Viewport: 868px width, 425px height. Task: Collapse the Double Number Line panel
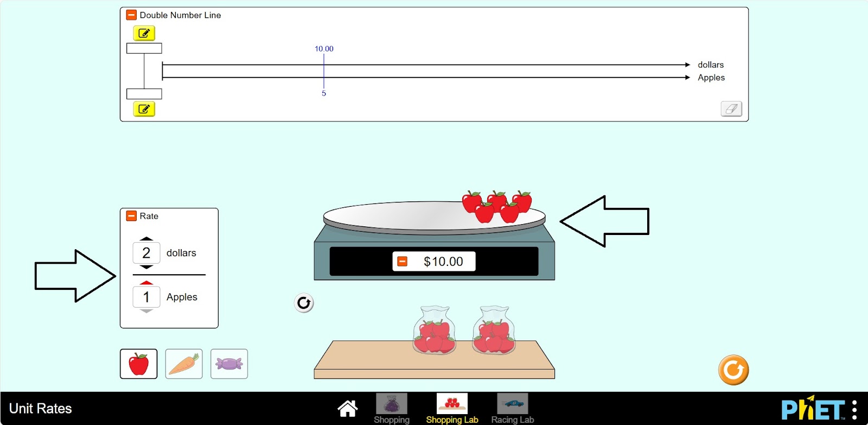(x=131, y=15)
